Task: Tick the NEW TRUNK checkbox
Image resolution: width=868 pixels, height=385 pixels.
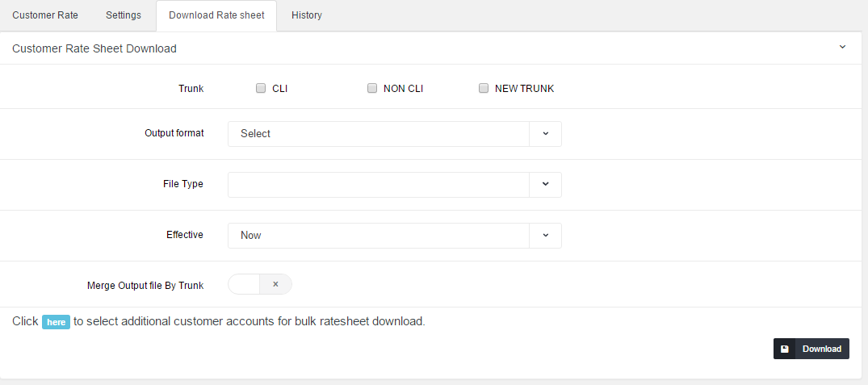Action: coord(484,89)
